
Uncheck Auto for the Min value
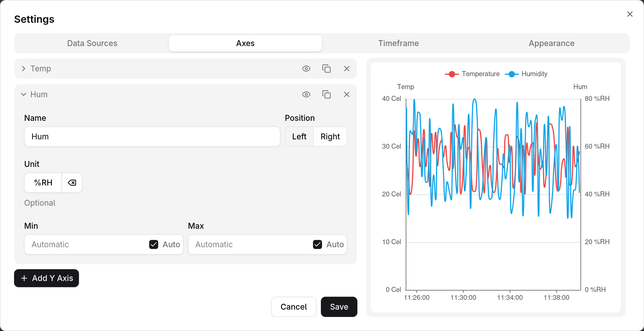click(x=154, y=244)
